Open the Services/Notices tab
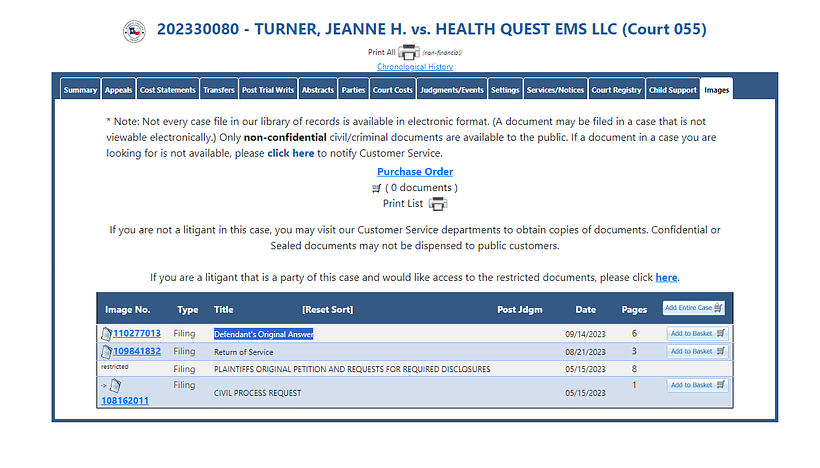 555,90
